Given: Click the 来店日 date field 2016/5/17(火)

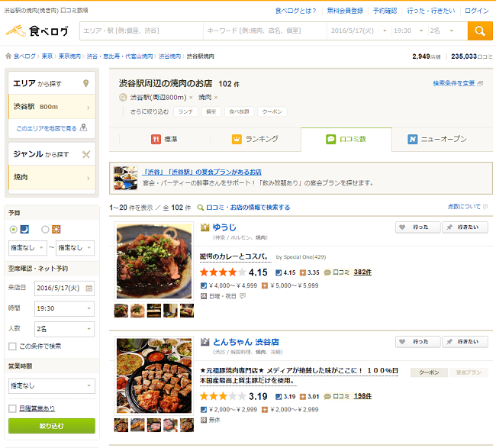Looking at the screenshot, I should (64, 288).
